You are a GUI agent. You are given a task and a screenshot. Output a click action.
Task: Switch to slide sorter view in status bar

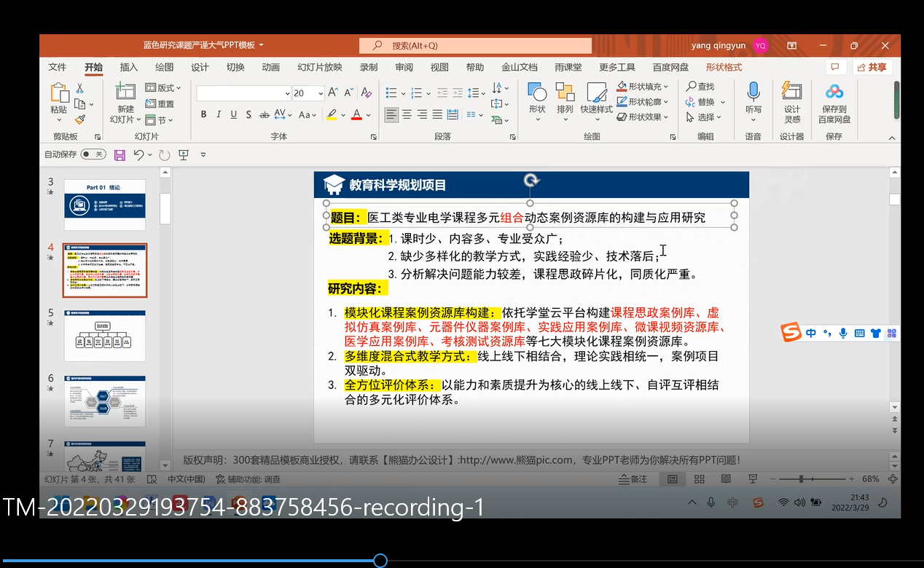(699, 479)
